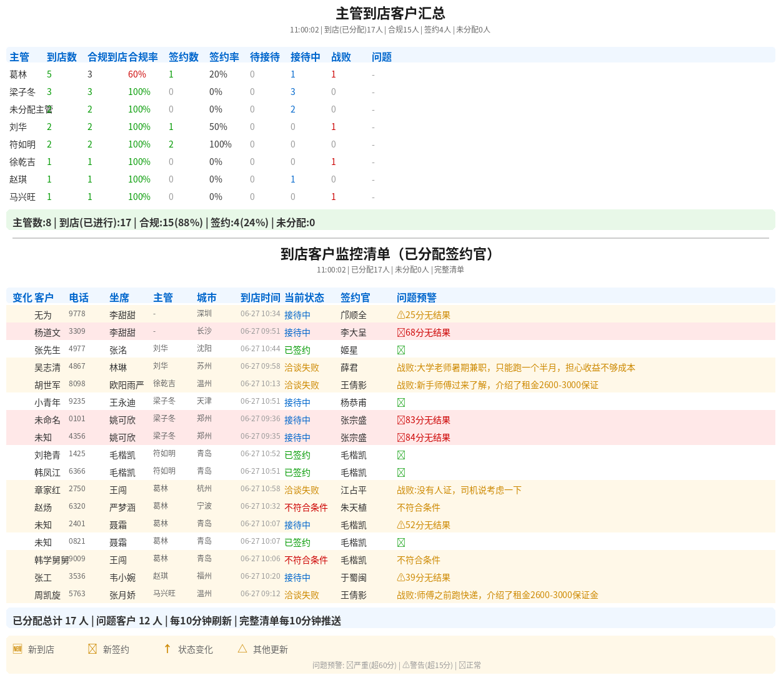781x700 pixels.
Task: Click the 城市 column header
Action: pos(207,297)
